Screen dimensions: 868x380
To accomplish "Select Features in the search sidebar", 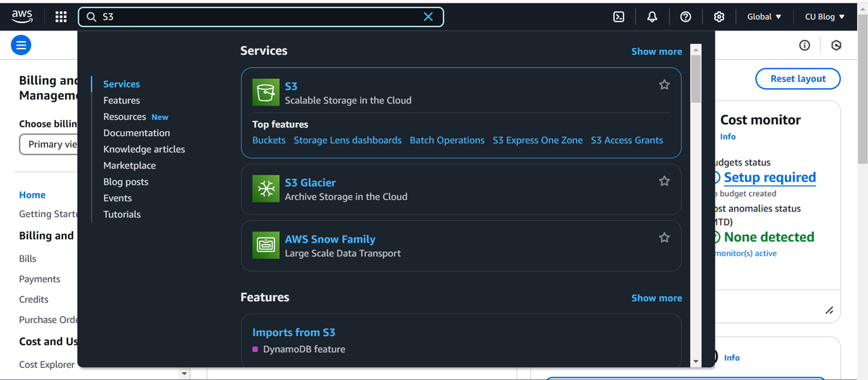I will click(122, 101).
